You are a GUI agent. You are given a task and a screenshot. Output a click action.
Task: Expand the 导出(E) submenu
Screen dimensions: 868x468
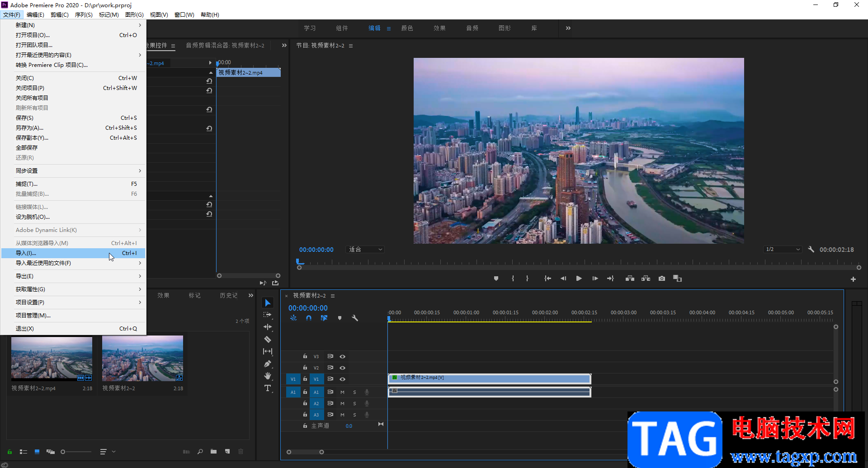[73, 276]
